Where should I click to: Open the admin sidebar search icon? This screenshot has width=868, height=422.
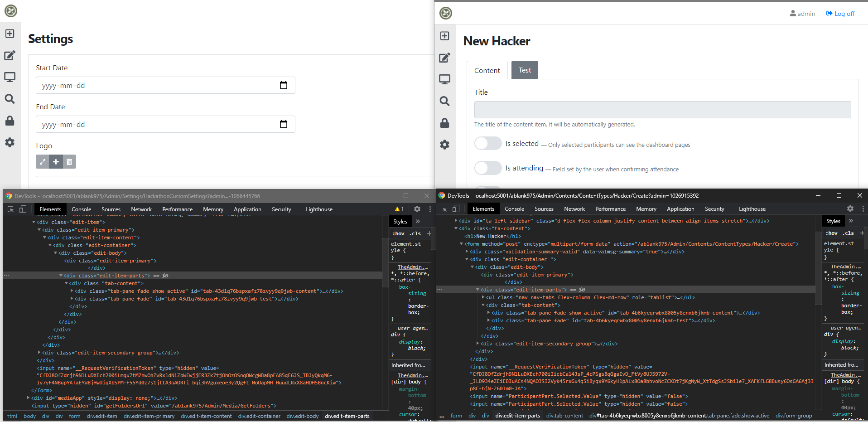[x=10, y=99]
